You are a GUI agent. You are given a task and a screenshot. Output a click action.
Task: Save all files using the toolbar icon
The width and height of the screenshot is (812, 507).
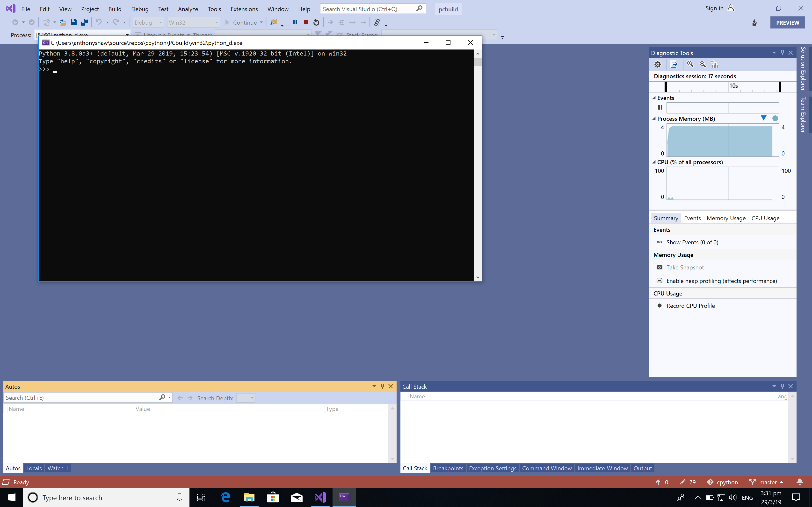click(x=84, y=22)
